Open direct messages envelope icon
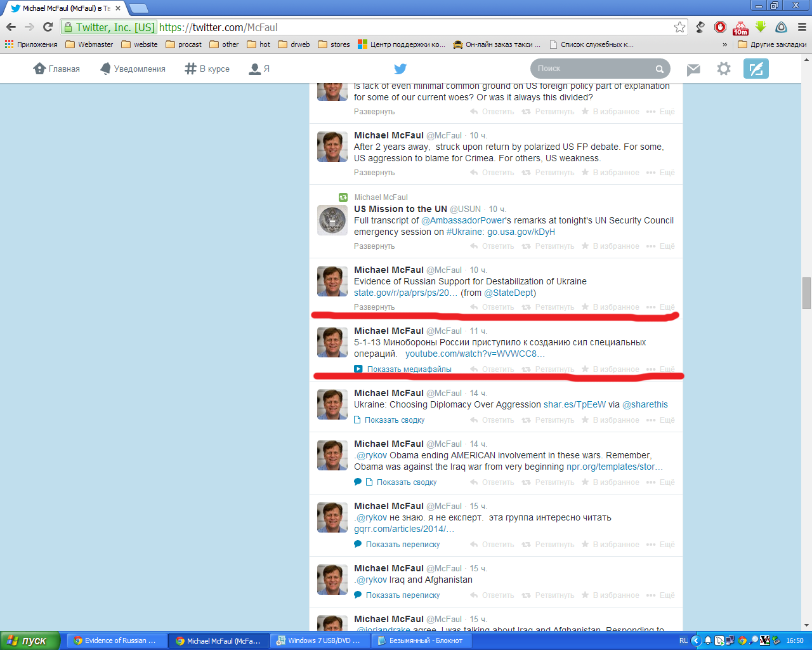This screenshot has height=650, width=812. pyautogui.click(x=693, y=69)
